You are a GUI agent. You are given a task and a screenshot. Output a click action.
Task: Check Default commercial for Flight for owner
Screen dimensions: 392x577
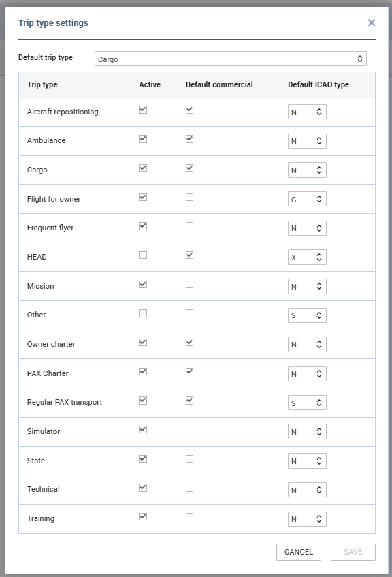[x=189, y=198]
